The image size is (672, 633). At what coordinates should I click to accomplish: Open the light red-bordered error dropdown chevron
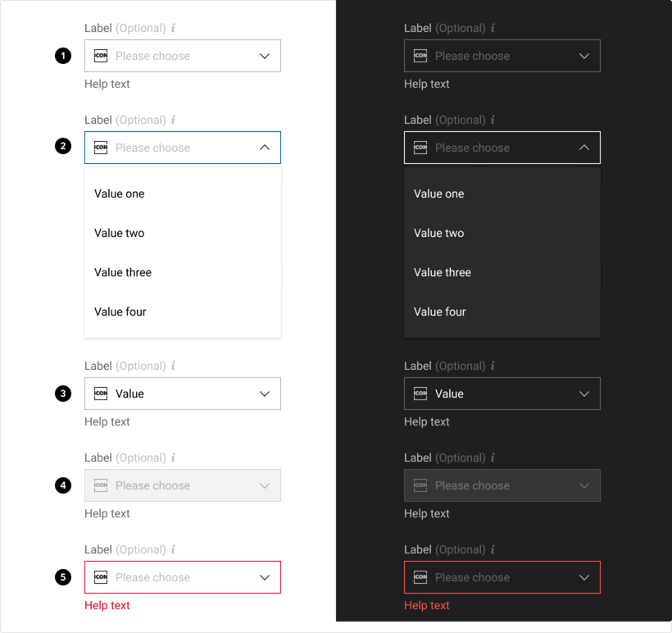(x=265, y=577)
